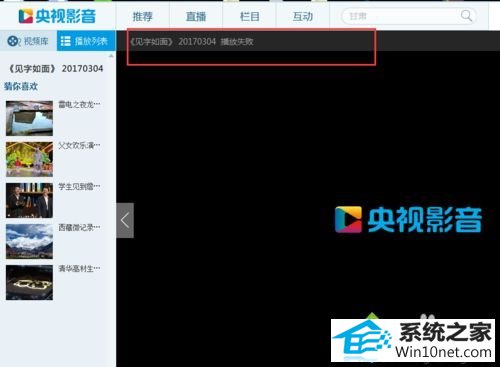The width and height of the screenshot is (500, 367).
Task: Click the 西藏微记录 video title
Action: (79, 227)
